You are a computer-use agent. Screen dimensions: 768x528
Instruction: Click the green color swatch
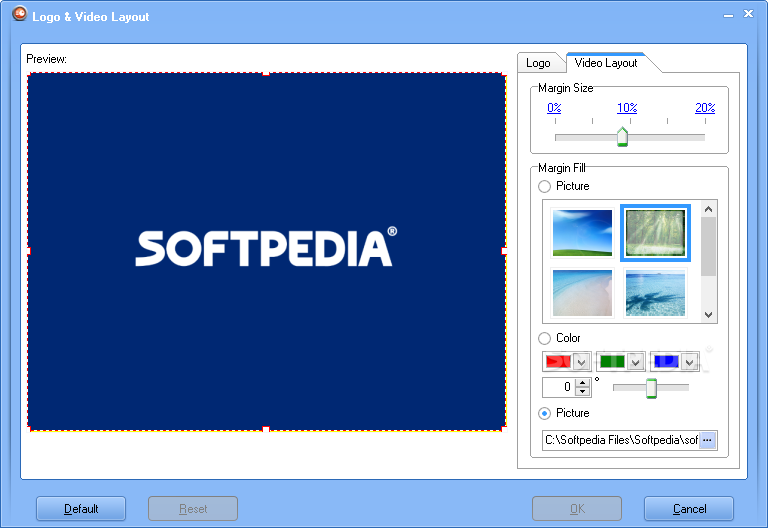[x=612, y=362]
